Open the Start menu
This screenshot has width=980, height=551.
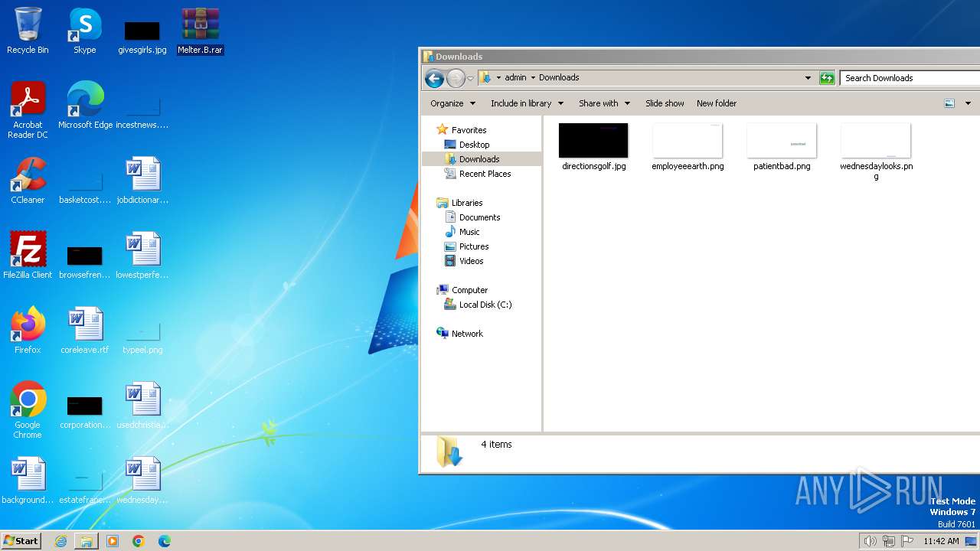point(21,541)
